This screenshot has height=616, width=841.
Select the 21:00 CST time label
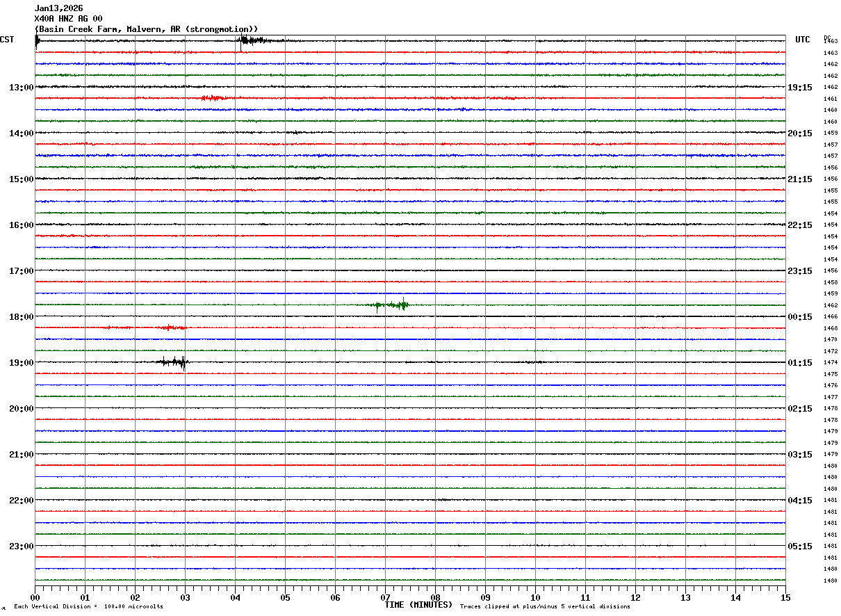click(21, 455)
